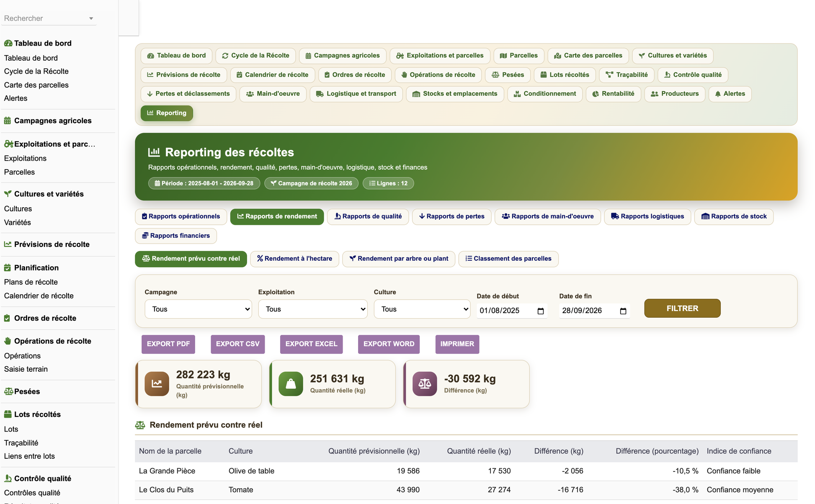Expand the Rechercher search dropdown
815x504 pixels.
pos(91,18)
